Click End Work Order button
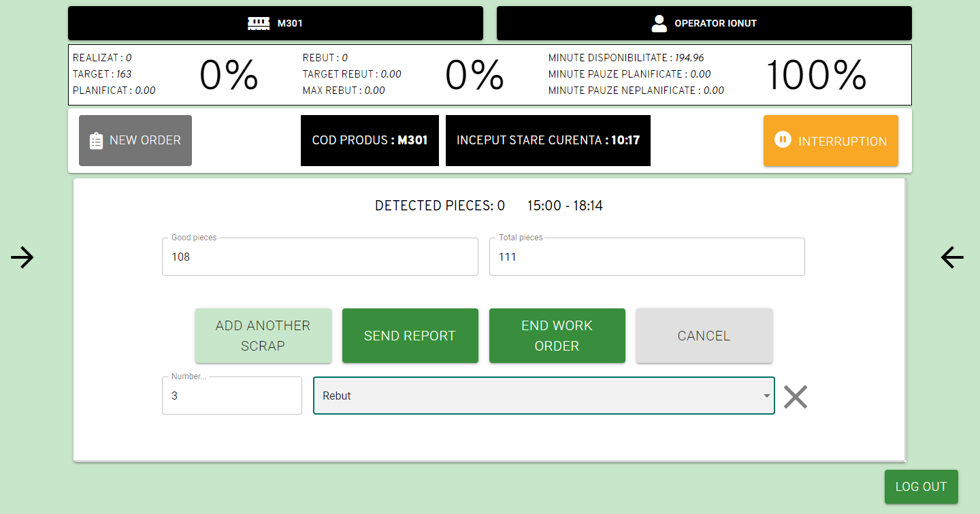Viewport: 980px width, 514px height. [x=557, y=336]
